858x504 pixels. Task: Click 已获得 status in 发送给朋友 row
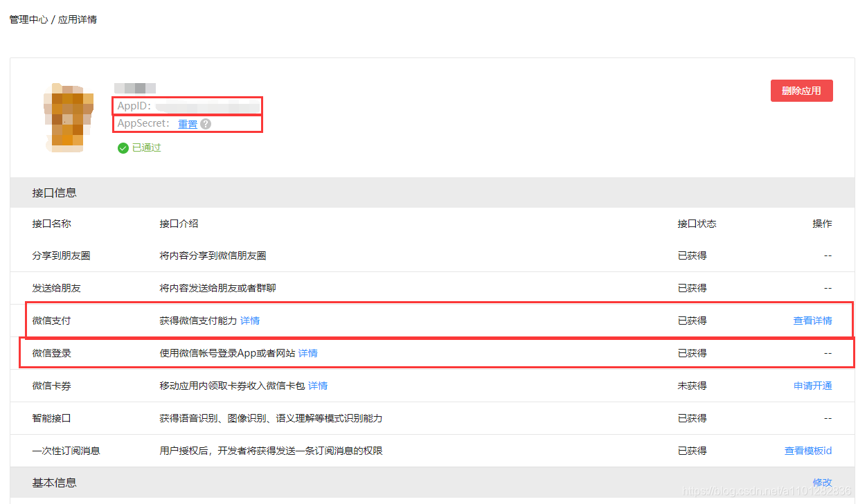click(x=692, y=288)
